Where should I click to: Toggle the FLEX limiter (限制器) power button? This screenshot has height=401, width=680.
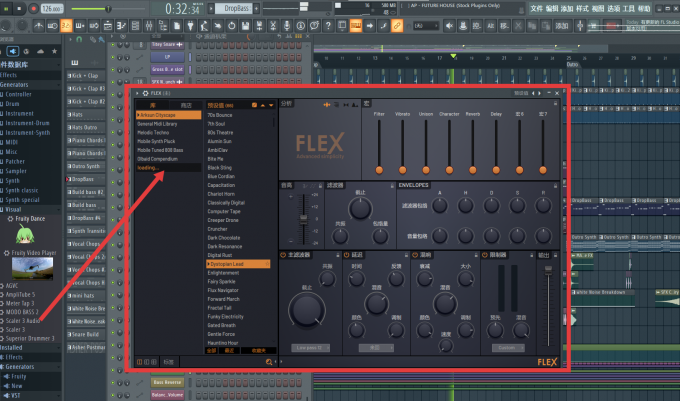pos(485,255)
